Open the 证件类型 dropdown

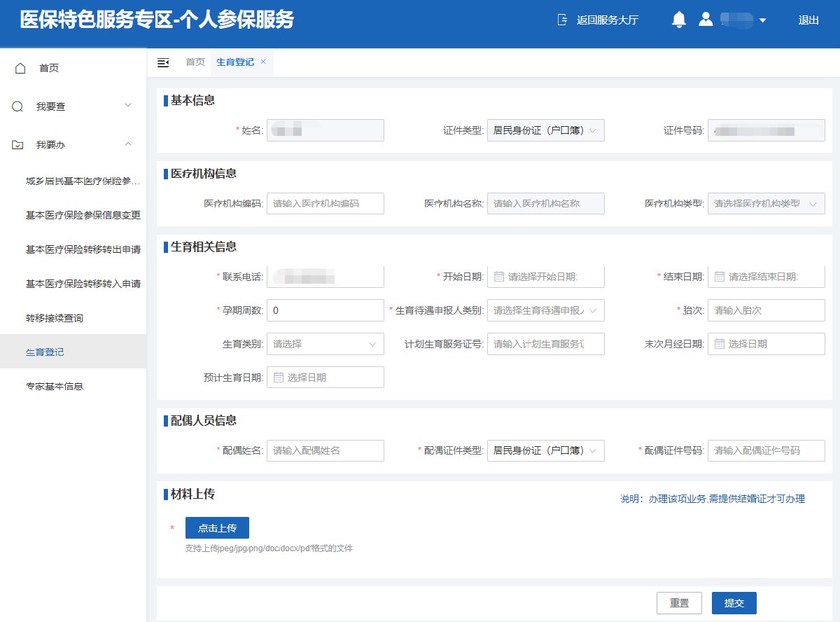545,130
